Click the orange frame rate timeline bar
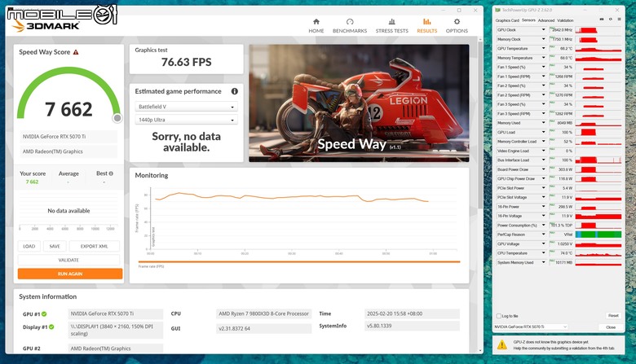Screen dimensions: 636x364 point(299,262)
